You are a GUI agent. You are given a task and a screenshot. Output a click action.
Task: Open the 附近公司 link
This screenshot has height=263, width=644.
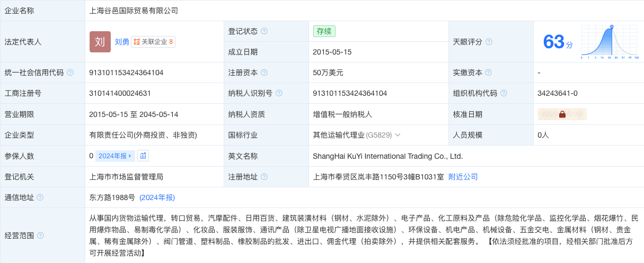463,177
